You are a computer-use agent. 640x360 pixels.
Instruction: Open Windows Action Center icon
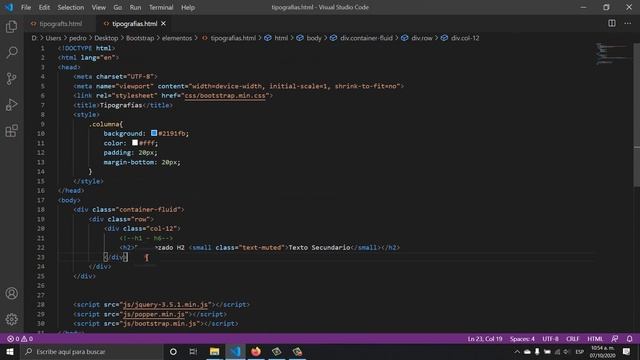(x=627, y=351)
